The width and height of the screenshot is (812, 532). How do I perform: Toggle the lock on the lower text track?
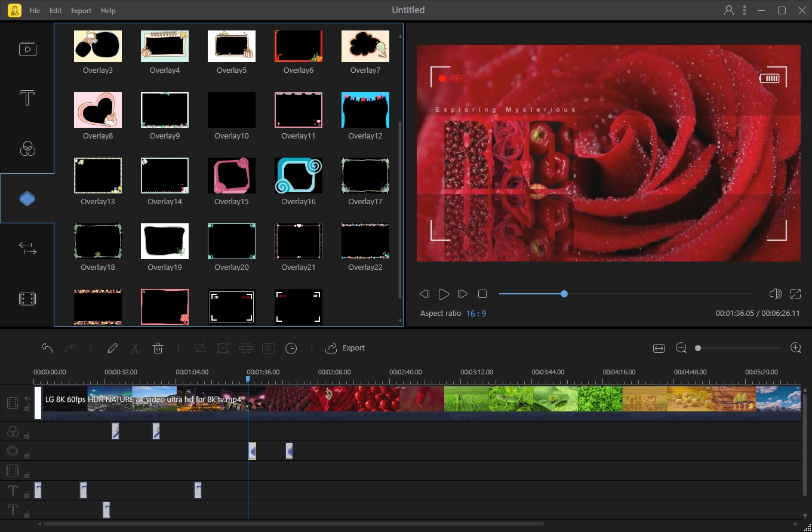point(27,514)
